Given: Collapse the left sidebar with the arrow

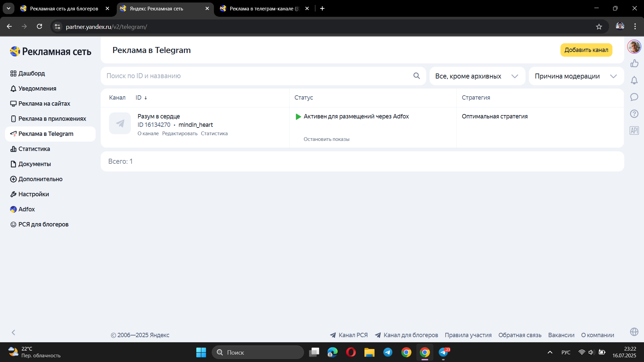Looking at the screenshot, I should tap(13, 332).
